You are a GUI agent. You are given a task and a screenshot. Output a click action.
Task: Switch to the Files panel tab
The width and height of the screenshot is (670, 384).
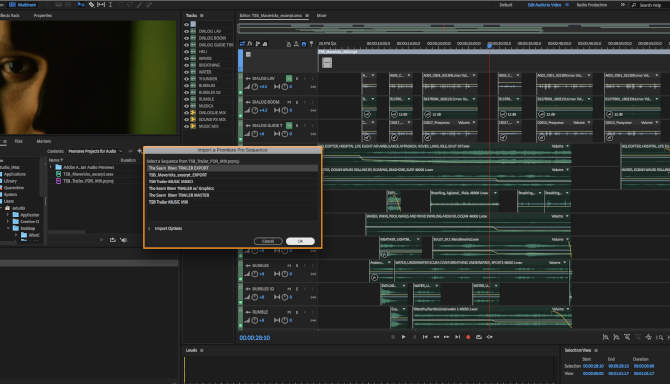click(x=18, y=141)
